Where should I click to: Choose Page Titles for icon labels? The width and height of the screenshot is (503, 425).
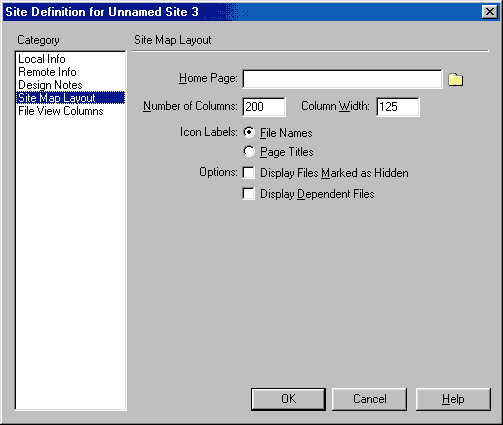point(249,152)
